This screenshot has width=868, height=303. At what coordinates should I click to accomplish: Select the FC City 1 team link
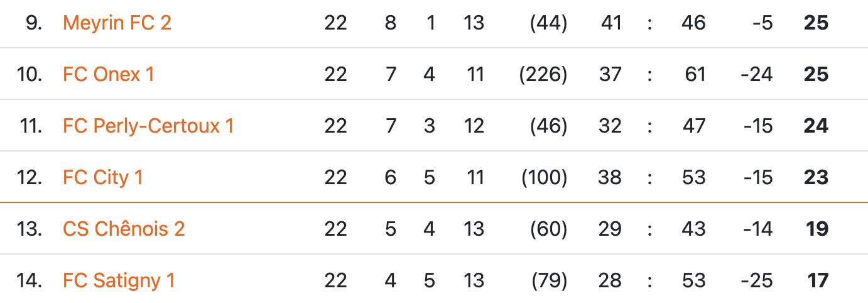(x=103, y=178)
